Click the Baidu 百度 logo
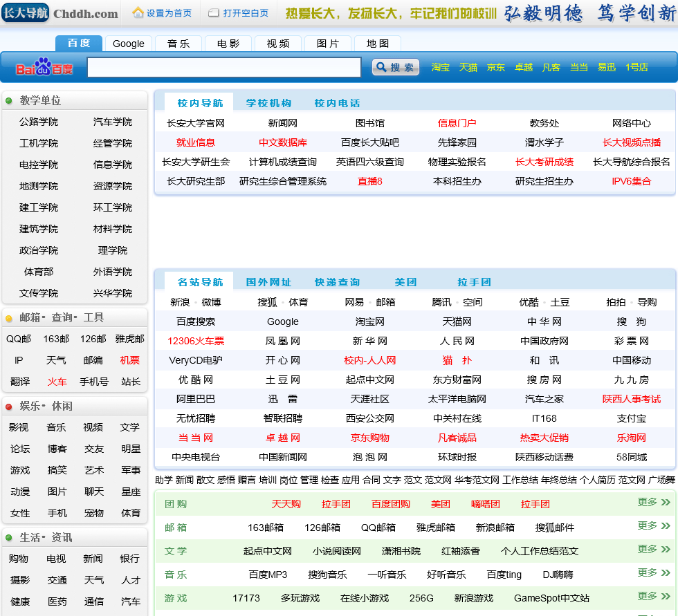 pos(44,68)
